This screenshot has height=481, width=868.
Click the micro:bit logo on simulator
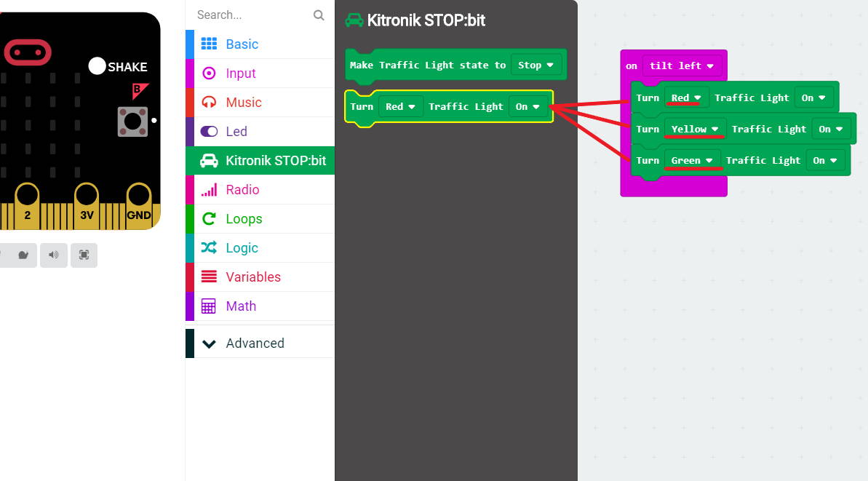point(28,52)
